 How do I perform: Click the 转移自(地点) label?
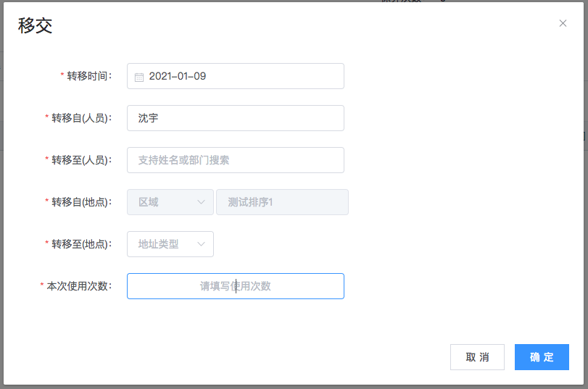click(x=81, y=202)
